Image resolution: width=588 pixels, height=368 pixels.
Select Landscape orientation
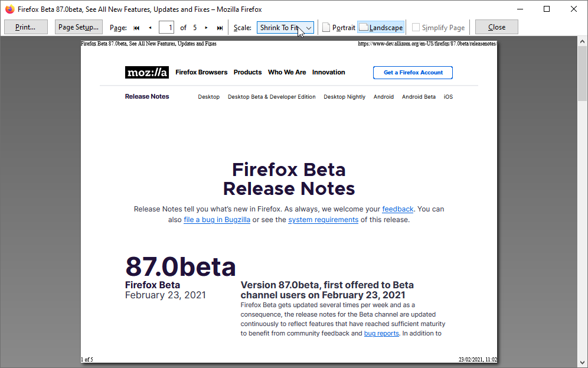click(x=381, y=28)
